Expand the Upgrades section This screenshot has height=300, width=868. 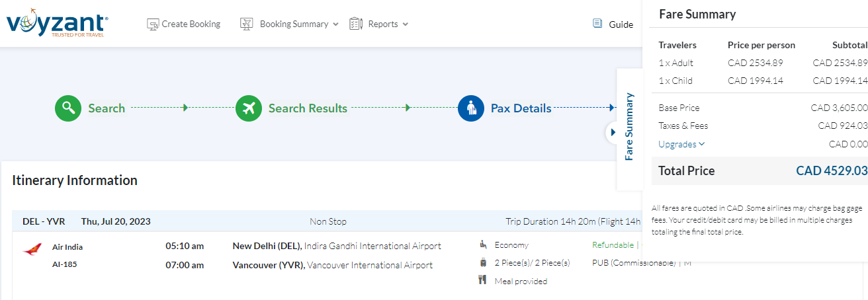tap(681, 144)
